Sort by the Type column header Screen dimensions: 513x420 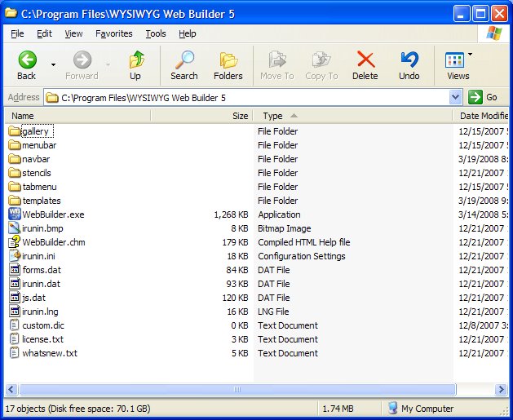point(352,116)
